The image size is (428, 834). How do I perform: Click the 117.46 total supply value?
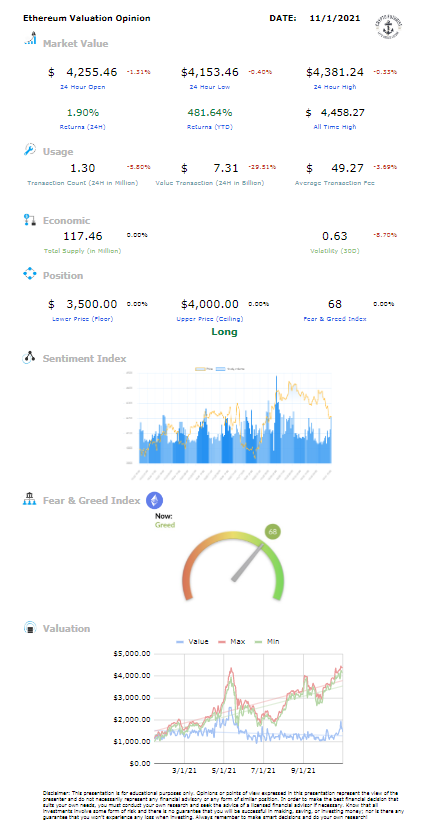pos(82,236)
